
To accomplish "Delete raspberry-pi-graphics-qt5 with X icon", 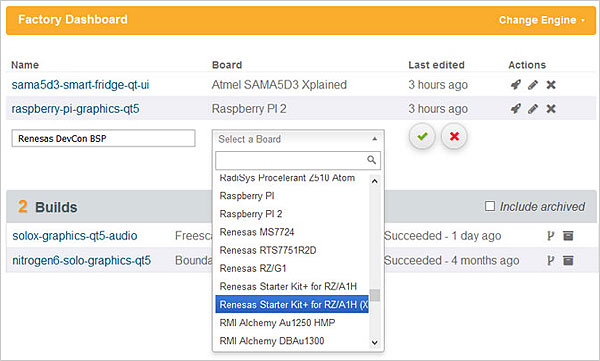I will point(551,109).
